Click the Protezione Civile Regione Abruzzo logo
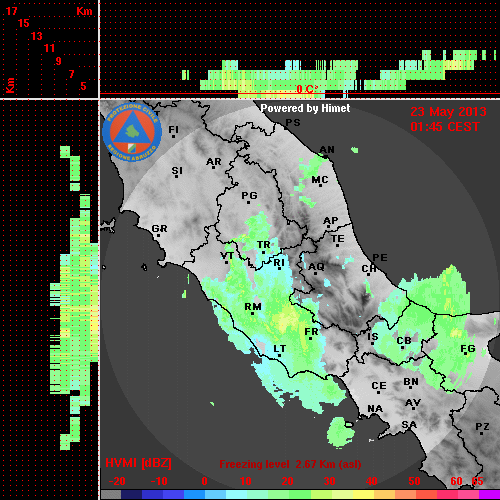This screenshot has width=500, height=500. coord(132,132)
